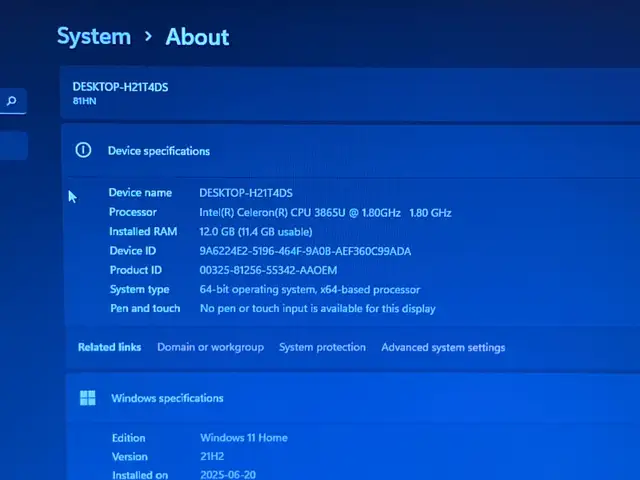Select the Windows 11 Home edition value
640x480 pixels.
(x=244, y=438)
